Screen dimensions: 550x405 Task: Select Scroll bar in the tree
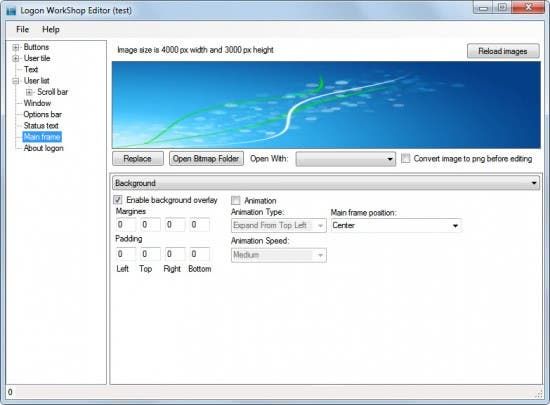(x=53, y=92)
